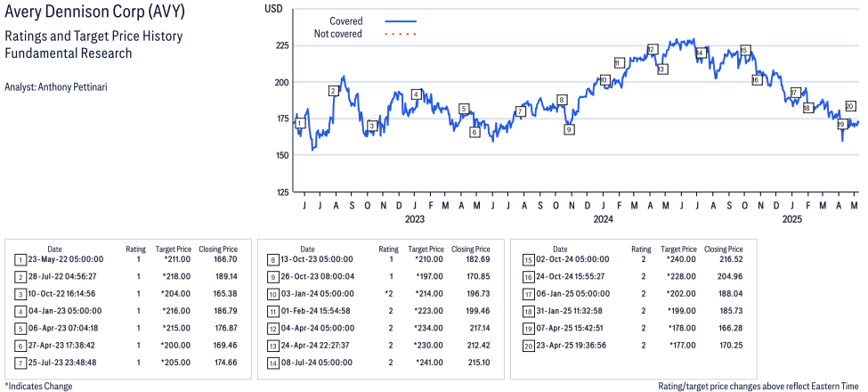The image size is (868, 392).
Task: Click the Eastern Time footnote about rating changes
Action: 758,386
